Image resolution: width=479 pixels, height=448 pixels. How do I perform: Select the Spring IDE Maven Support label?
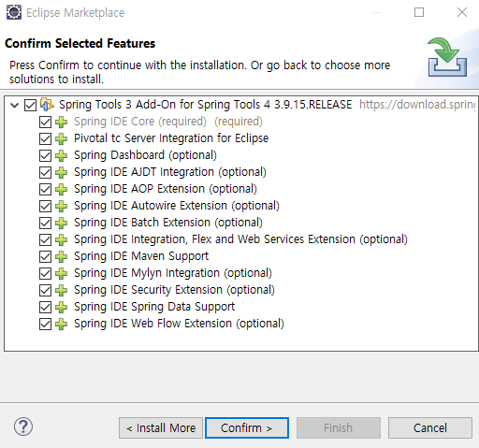click(x=141, y=256)
